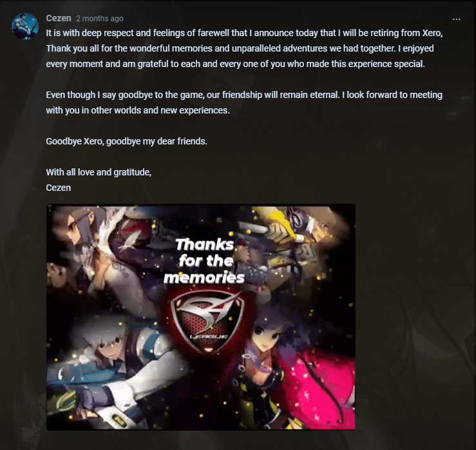Click the 'Goodbye Xero, goodbye my dear friends.' line
The image size is (476, 450).
pyautogui.click(x=127, y=141)
